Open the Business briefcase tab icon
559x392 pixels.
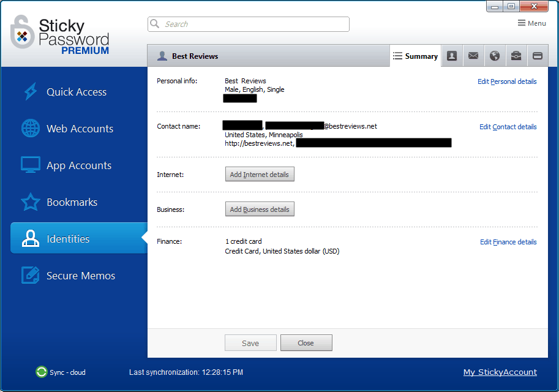516,56
